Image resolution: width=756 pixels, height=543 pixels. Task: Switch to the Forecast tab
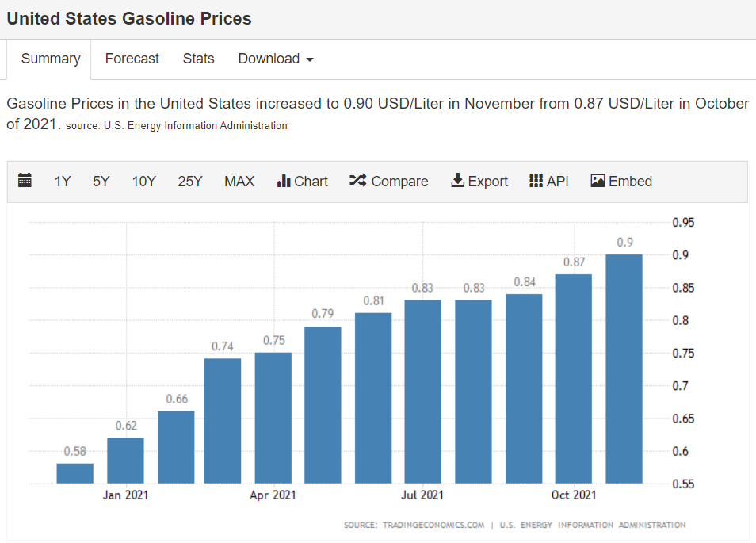132,59
